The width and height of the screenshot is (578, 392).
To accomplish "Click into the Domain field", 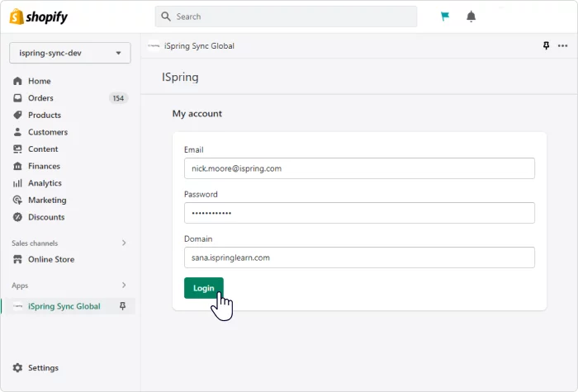I will pos(359,257).
